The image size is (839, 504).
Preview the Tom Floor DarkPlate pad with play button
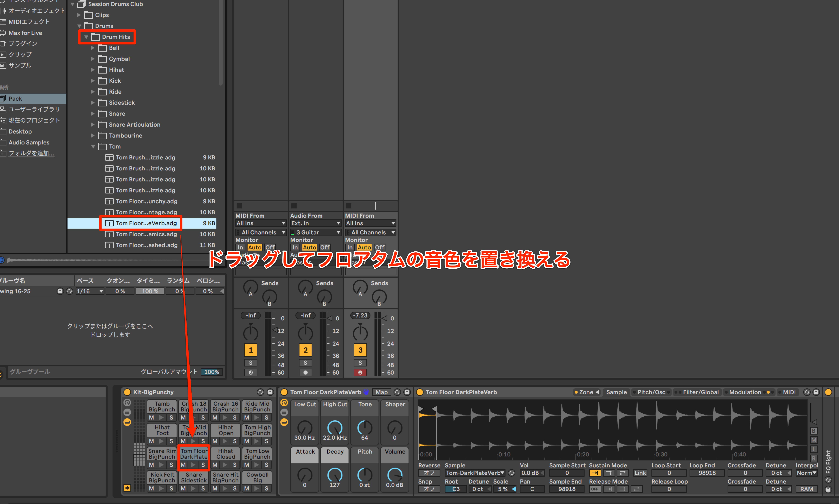point(193,465)
